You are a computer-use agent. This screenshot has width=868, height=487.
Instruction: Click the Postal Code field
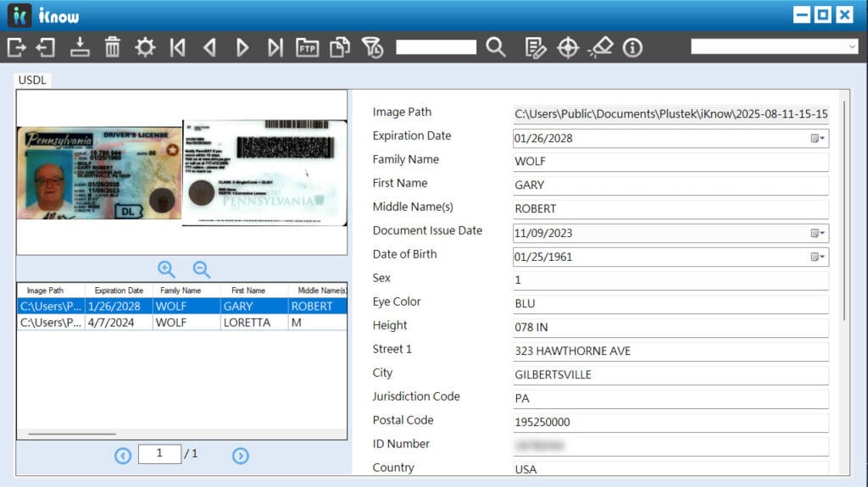click(x=671, y=423)
